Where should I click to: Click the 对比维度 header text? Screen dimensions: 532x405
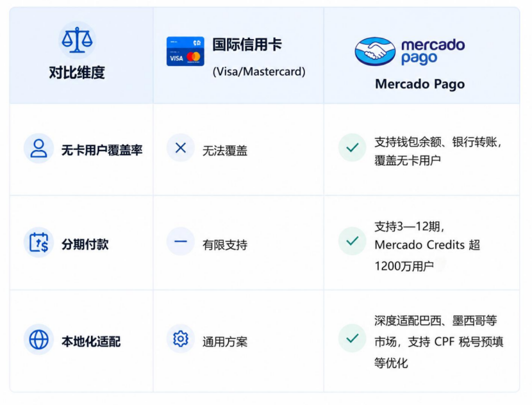pos(77,72)
